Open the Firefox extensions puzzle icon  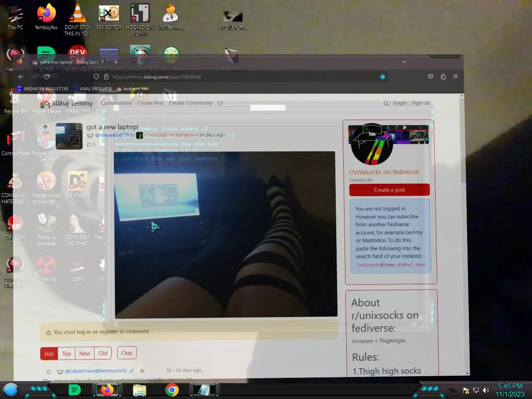tap(443, 76)
